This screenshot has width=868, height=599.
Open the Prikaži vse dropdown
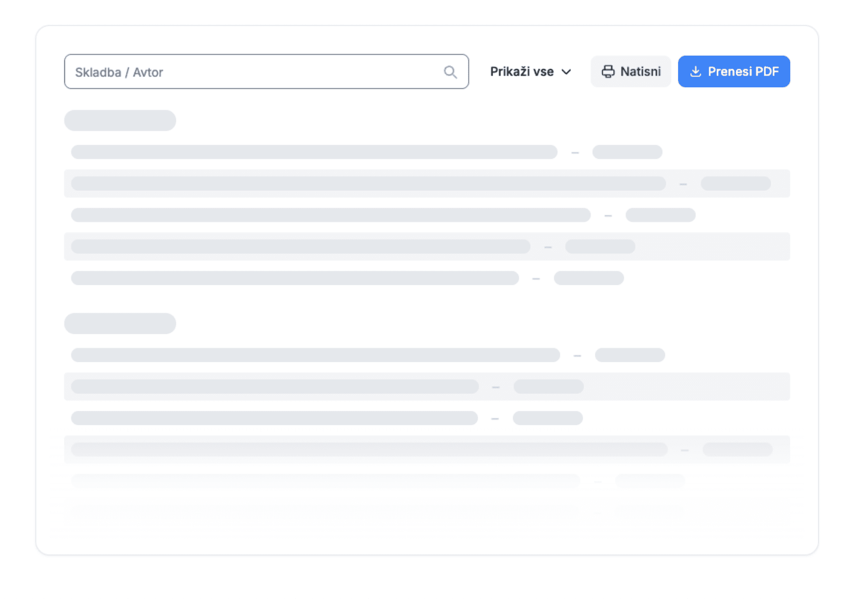[530, 71]
